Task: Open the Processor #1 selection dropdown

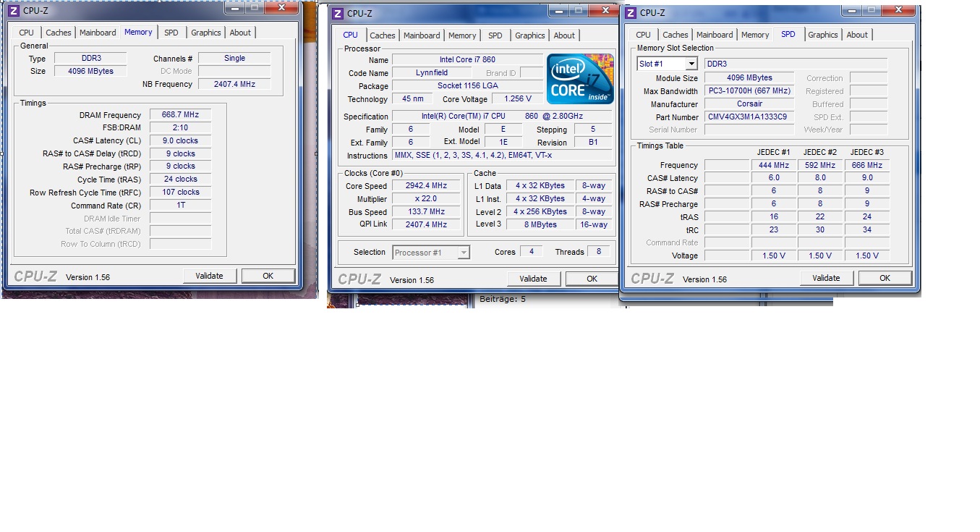Action: 431,252
